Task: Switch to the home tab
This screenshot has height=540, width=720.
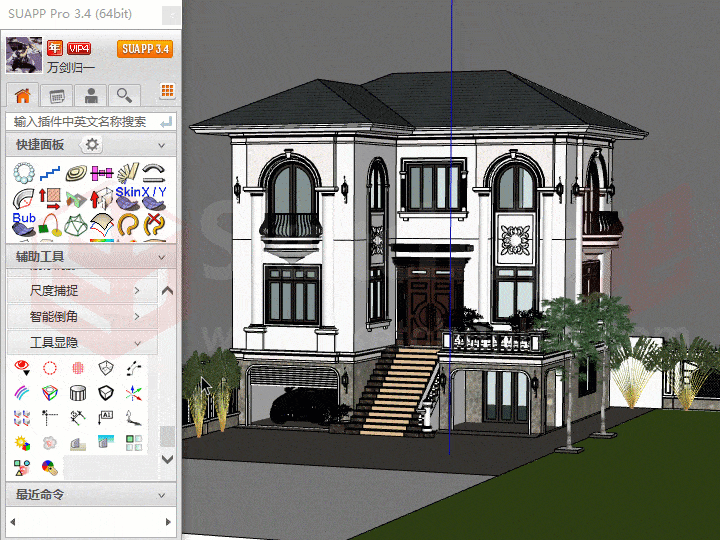Action: 23,96
